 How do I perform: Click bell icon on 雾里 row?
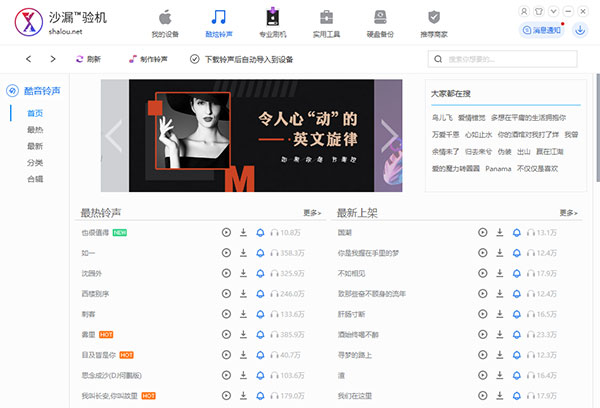click(260, 335)
